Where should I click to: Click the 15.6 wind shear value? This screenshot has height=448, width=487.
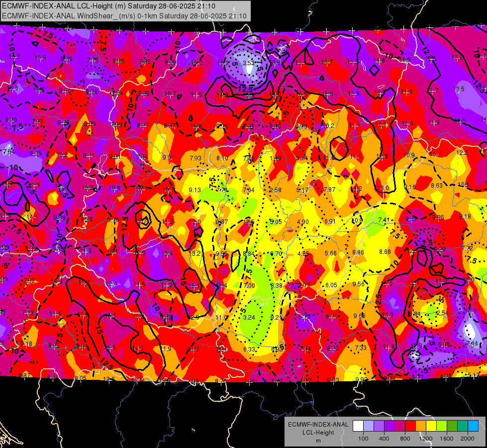[x=111, y=347]
